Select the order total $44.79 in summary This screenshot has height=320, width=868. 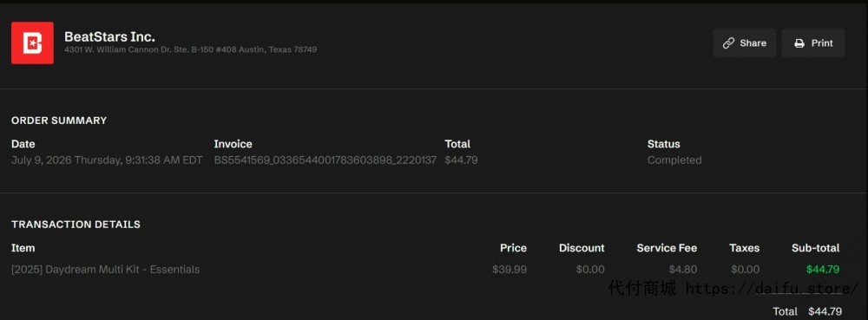[461, 160]
